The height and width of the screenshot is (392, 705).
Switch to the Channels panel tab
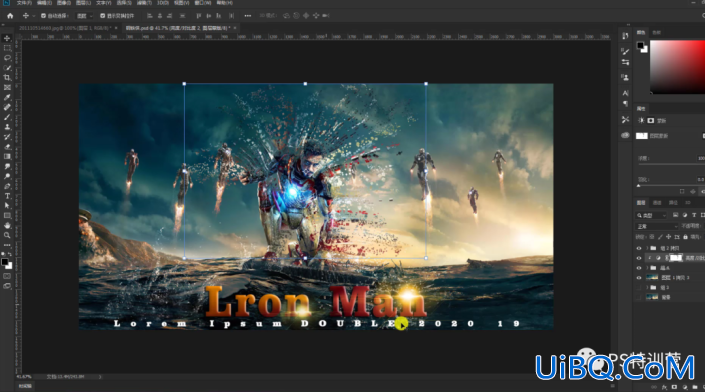[657, 203]
